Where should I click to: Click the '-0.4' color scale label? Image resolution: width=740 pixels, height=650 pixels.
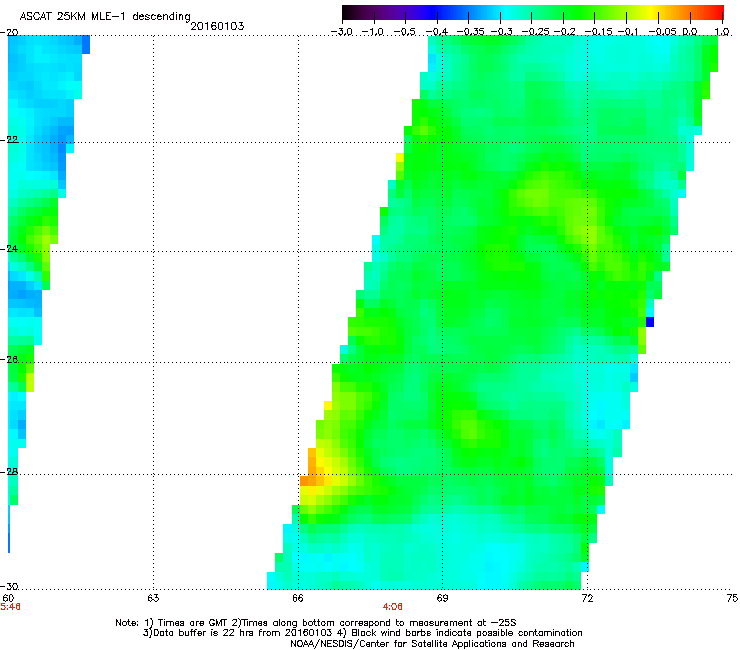click(437, 32)
